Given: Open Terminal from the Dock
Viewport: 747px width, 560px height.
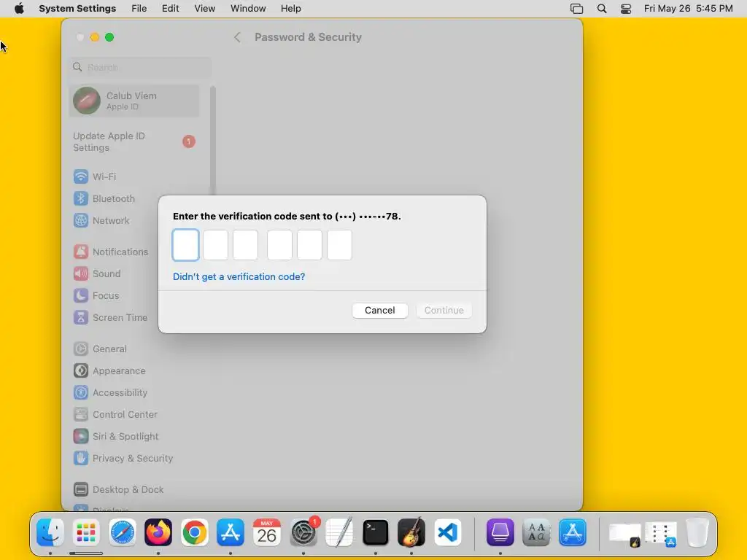Looking at the screenshot, I should click(x=376, y=532).
